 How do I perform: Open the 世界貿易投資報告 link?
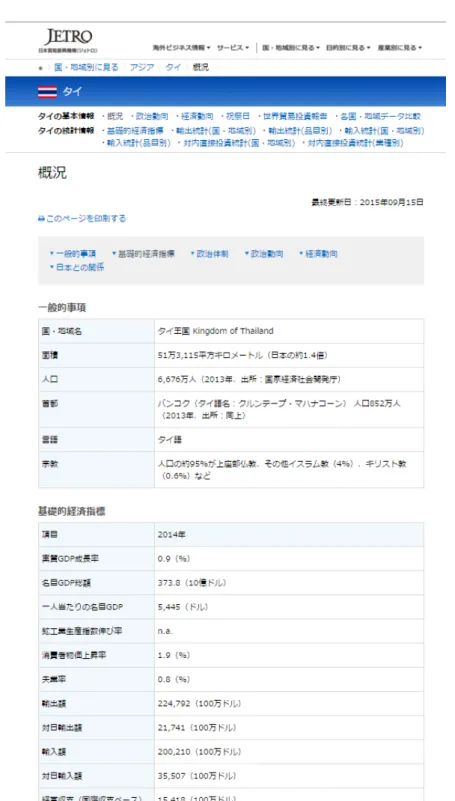tap(295, 116)
